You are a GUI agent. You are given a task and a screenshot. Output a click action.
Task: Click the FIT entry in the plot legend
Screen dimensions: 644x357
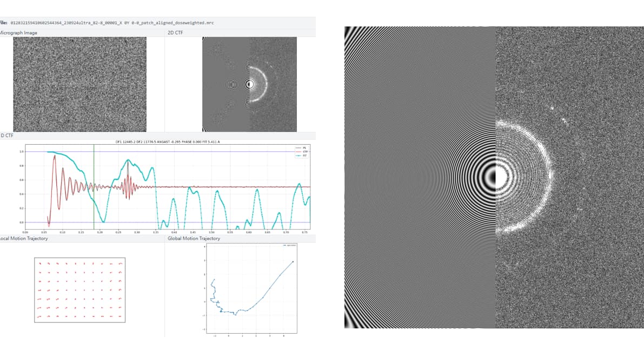point(302,156)
